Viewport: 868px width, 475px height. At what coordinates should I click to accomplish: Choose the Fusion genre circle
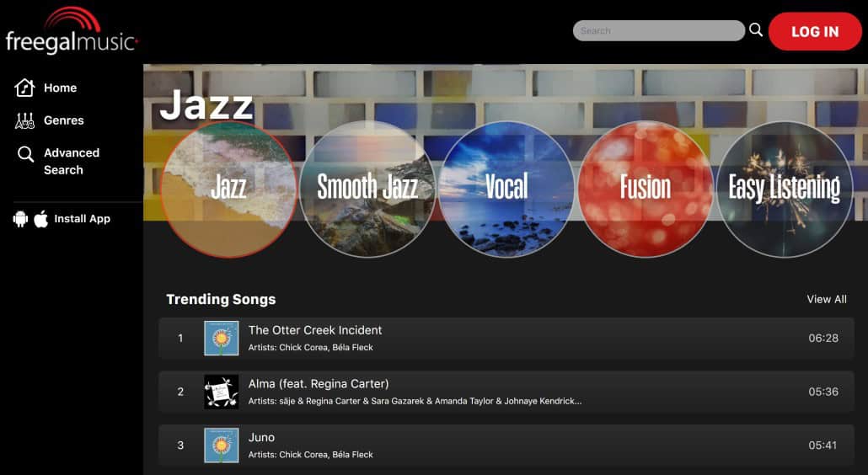[x=646, y=189]
